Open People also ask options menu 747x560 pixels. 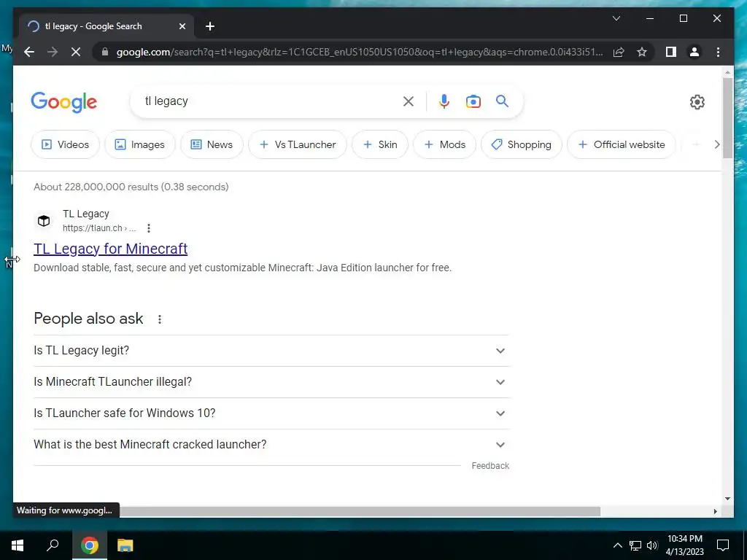tap(160, 319)
